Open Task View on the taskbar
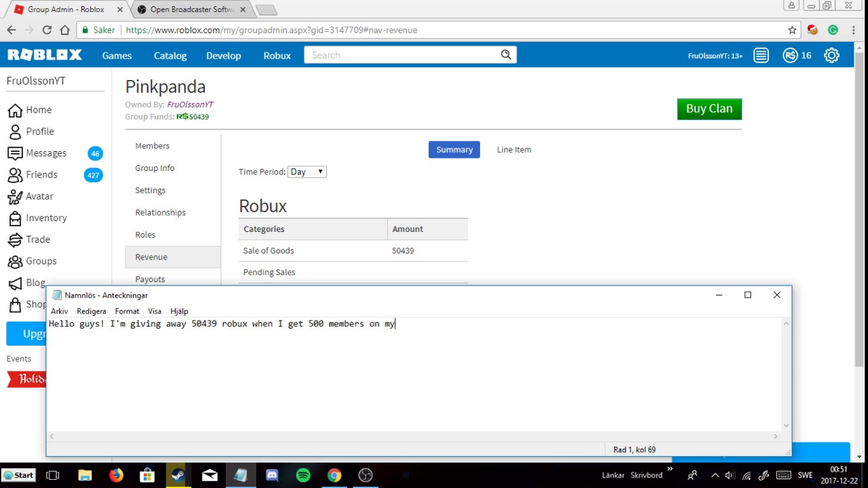Viewport: 868px width, 488px height. tap(53, 475)
